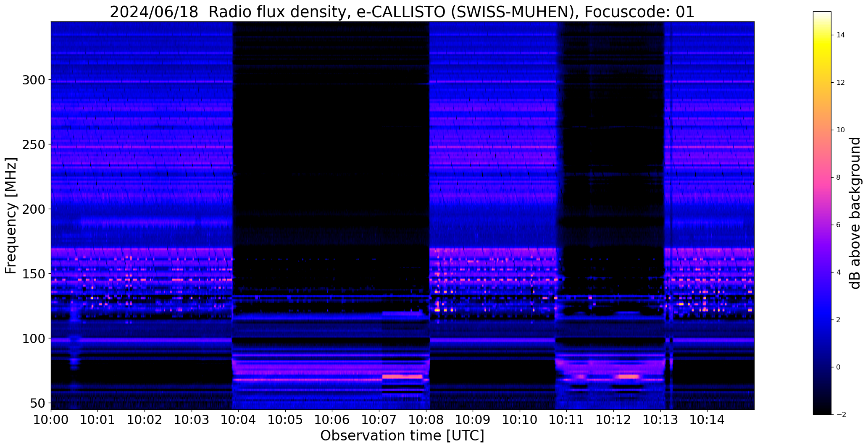
Task: Click the 10:14 time tick label
Action: click(x=707, y=419)
